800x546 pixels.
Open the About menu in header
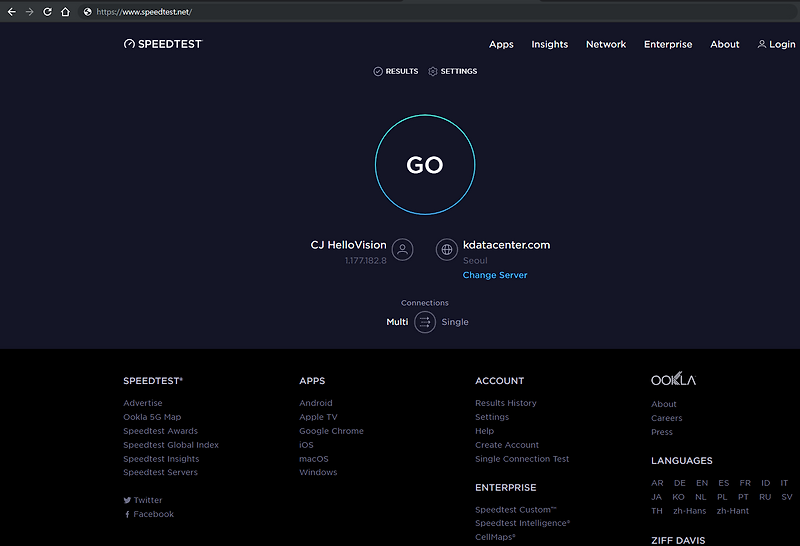click(724, 44)
